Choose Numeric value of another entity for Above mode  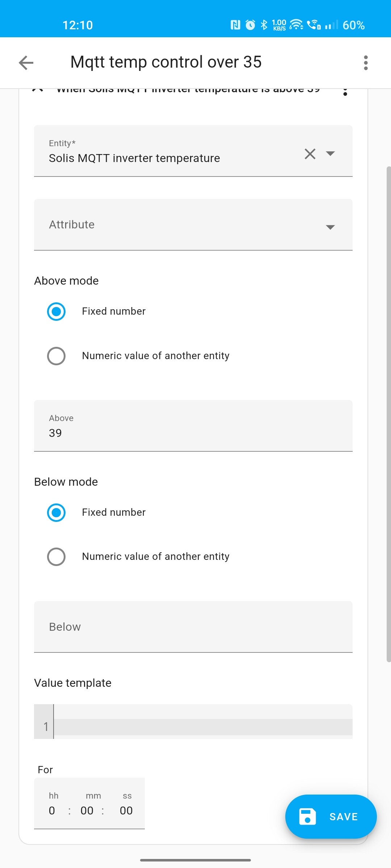coord(56,356)
